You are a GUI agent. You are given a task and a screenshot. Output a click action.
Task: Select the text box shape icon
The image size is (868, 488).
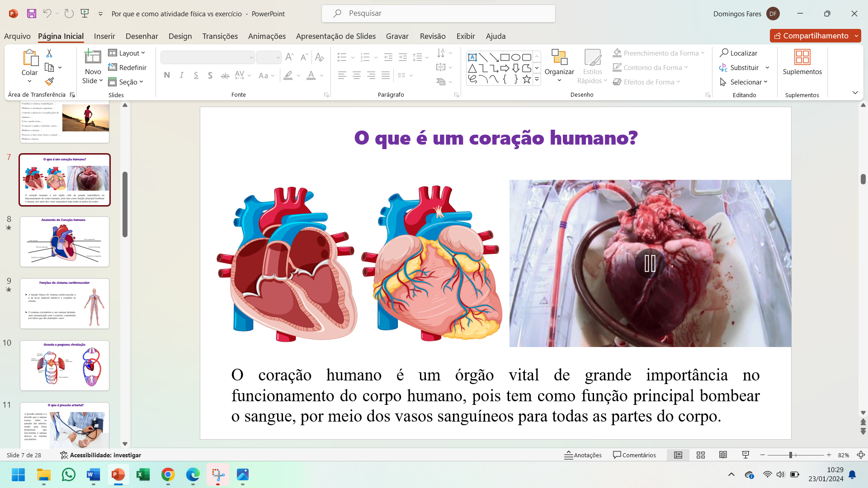472,57
